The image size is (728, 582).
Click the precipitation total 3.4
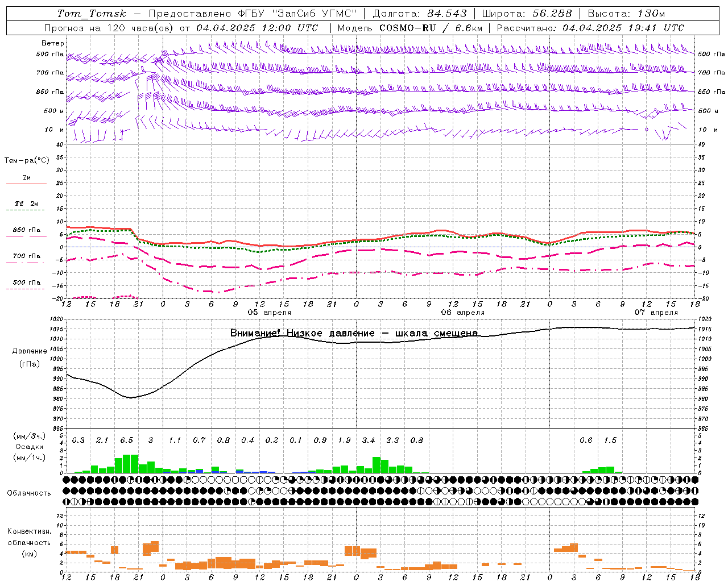click(x=369, y=440)
